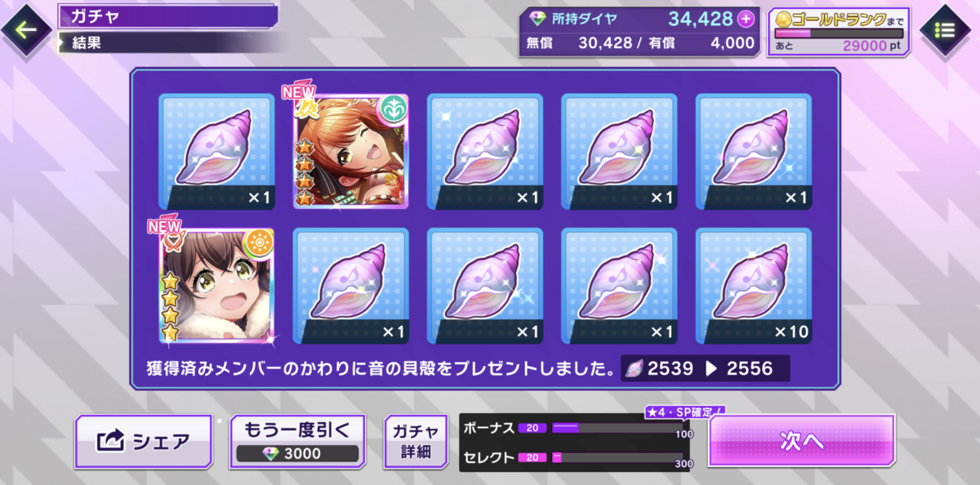Viewport: 980px width, 485px height.
Task: Select the orange sun attribute icon on brown-haired card
Action: [256, 242]
